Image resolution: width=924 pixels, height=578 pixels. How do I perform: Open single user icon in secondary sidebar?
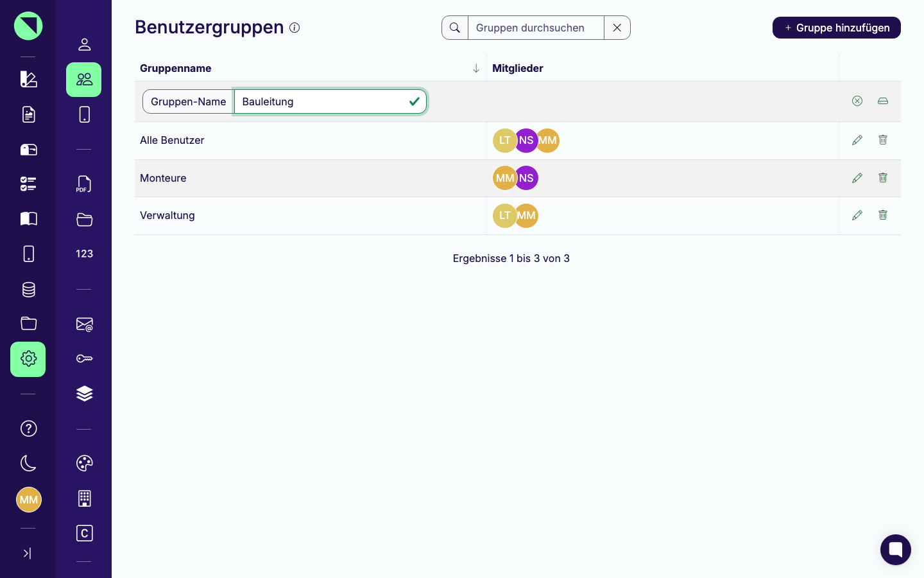pos(84,44)
